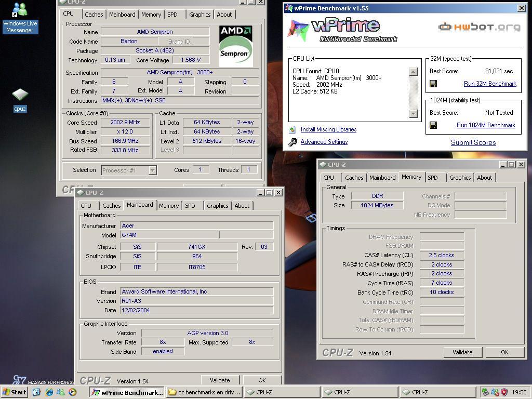Switch to first CPU-Z taskbar button
532x399 pixels.
pos(282,392)
